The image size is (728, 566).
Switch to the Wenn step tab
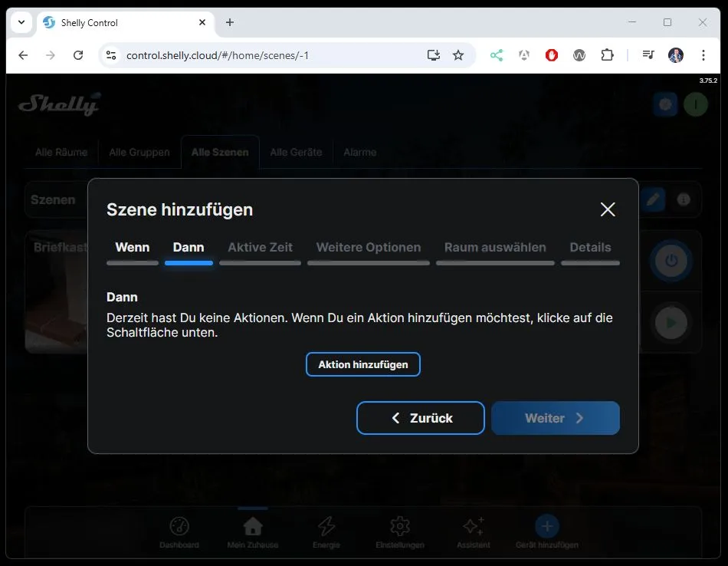pos(133,248)
